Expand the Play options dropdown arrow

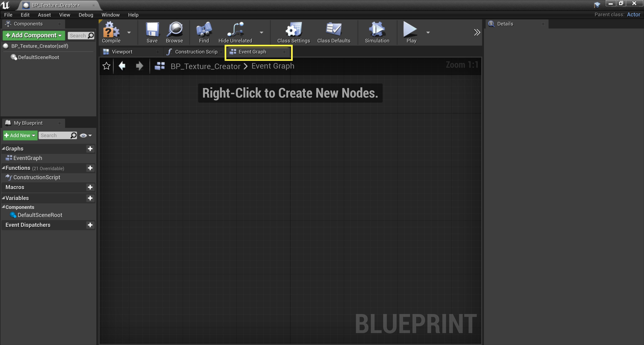pos(428,33)
